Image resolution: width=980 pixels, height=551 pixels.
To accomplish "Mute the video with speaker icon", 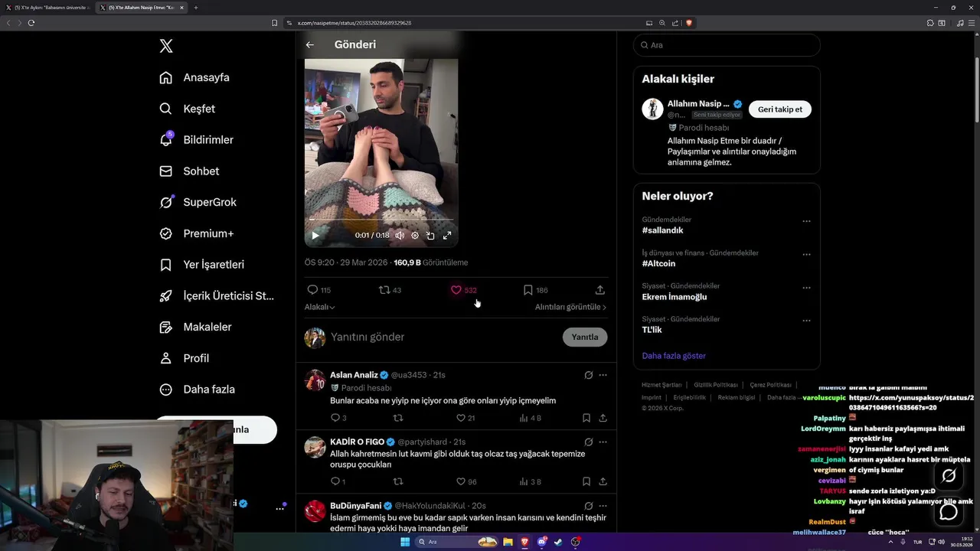I will point(400,236).
